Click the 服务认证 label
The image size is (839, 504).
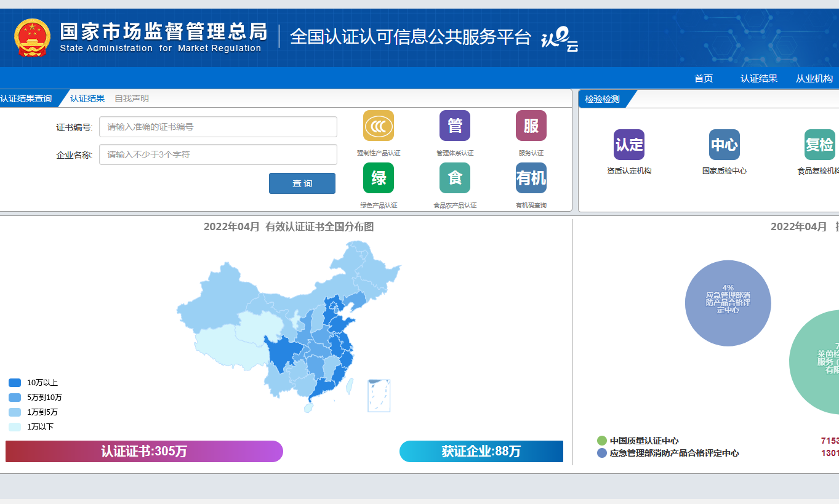(x=531, y=153)
